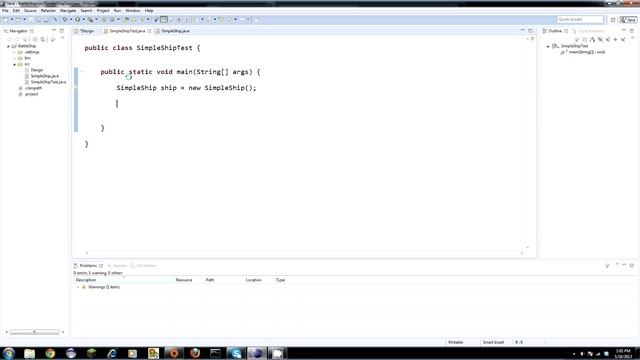640x360 pixels.
Task: Select SimpleShipTest.java in the Navigator tree
Action: coord(48,82)
